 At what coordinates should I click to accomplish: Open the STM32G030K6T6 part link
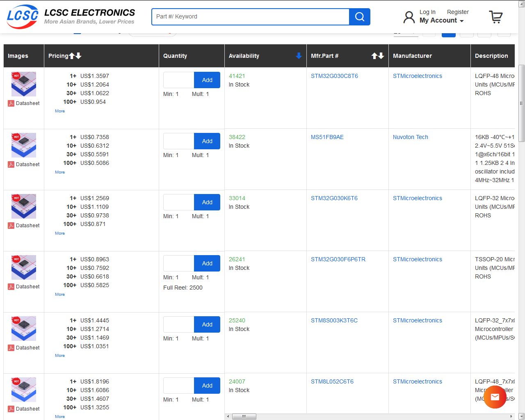pyautogui.click(x=334, y=198)
